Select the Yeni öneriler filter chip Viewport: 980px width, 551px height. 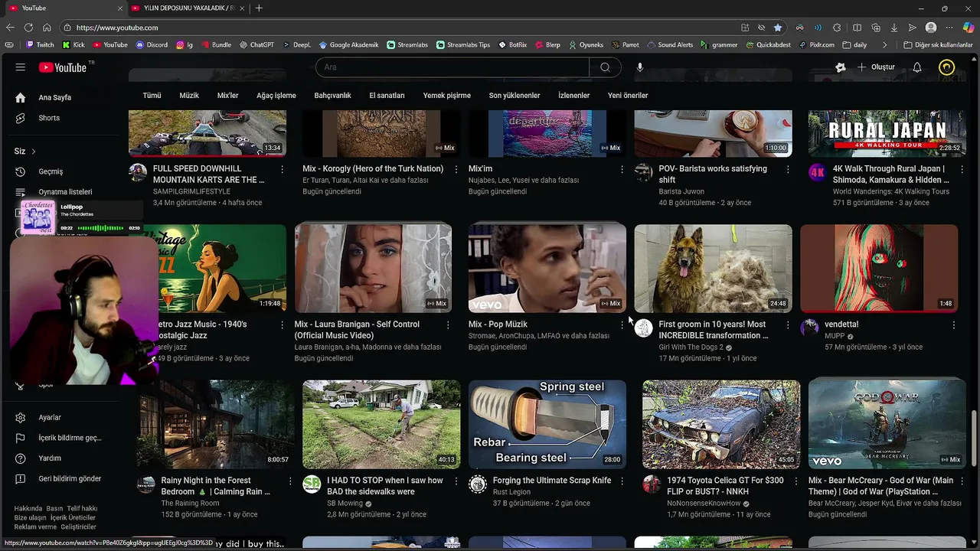(x=628, y=96)
